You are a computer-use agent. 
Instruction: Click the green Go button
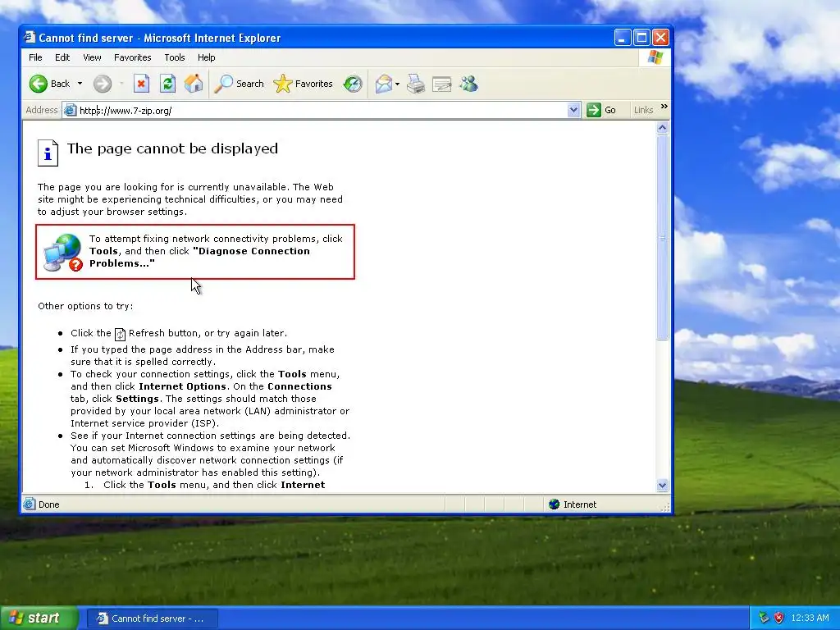(x=601, y=111)
